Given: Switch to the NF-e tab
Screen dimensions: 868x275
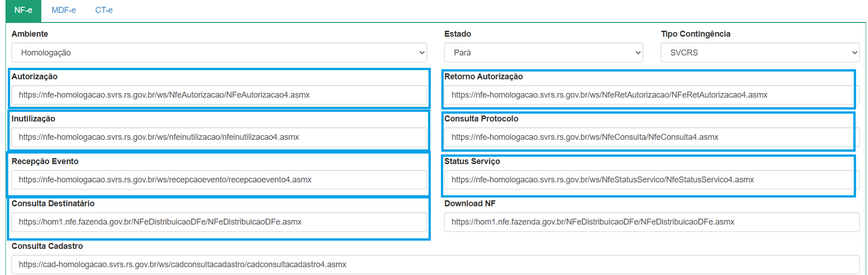Looking at the screenshot, I should (23, 11).
